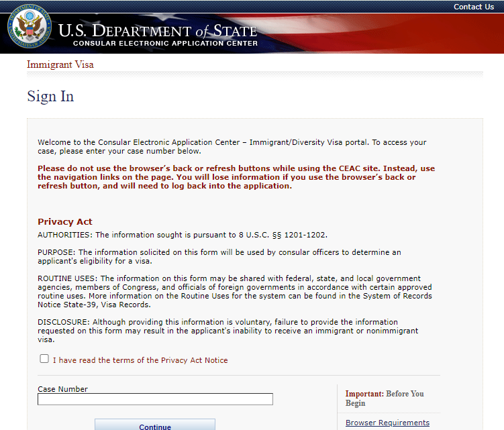Click the 'AUTHORITIES' paragraph text
Viewport: 504px width, 430px height.
point(183,235)
